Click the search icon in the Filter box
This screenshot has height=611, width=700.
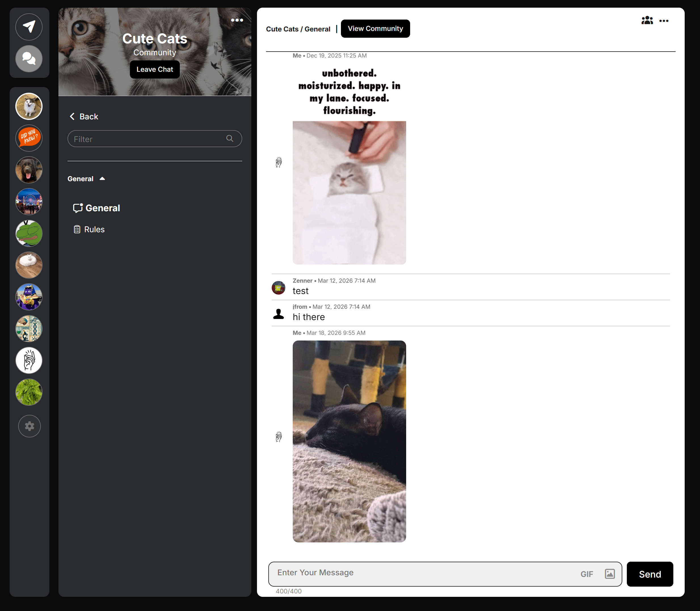229,138
